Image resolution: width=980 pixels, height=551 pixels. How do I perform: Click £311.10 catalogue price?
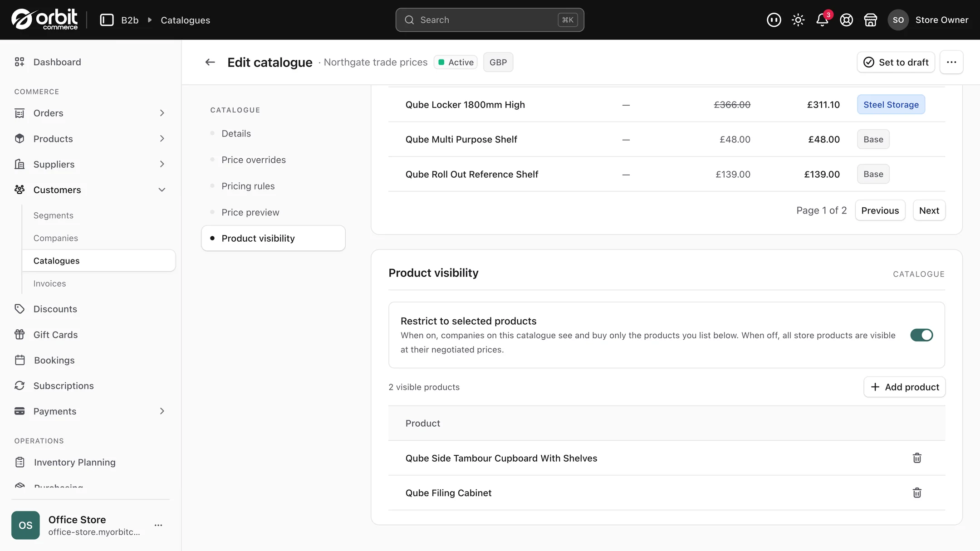pyautogui.click(x=823, y=105)
